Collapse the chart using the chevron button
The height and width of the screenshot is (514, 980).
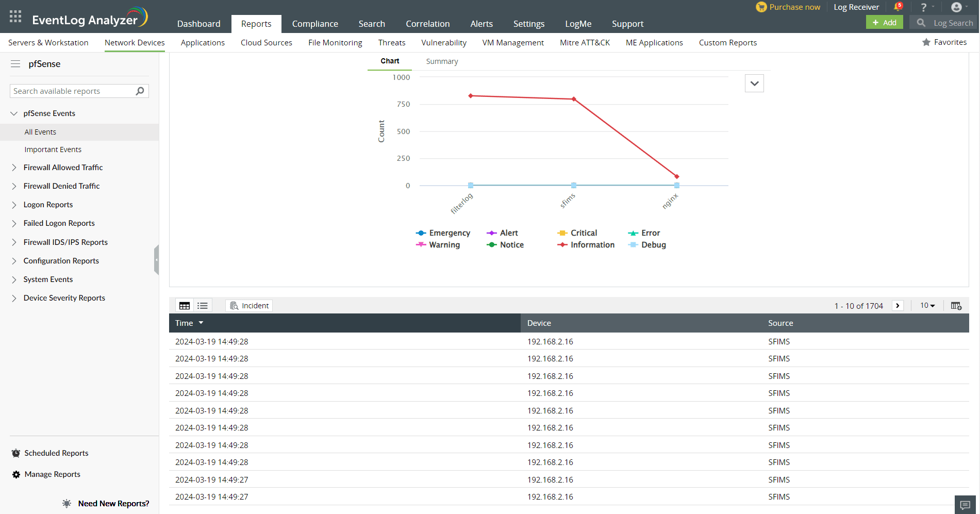pos(754,83)
